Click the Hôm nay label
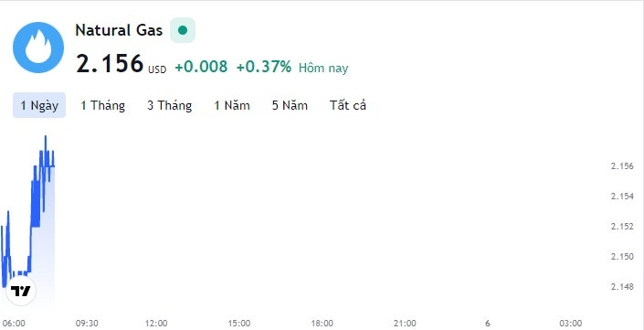Viewport: 644px width, 330px height. coord(323,68)
